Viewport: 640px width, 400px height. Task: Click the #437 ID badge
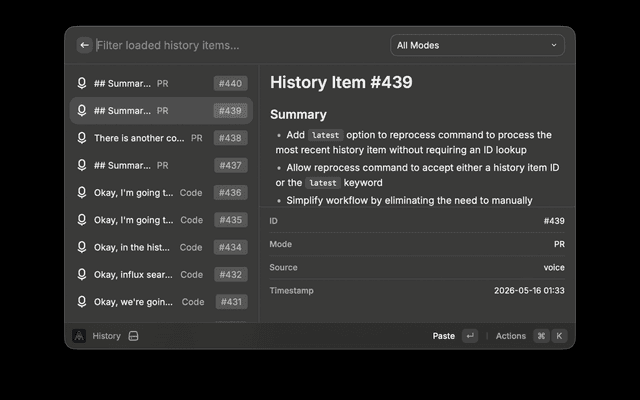[231, 166]
